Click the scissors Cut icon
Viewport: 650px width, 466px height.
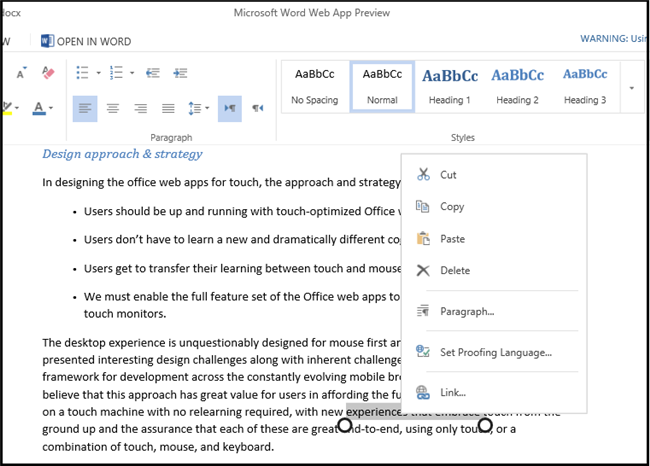point(423,174)
